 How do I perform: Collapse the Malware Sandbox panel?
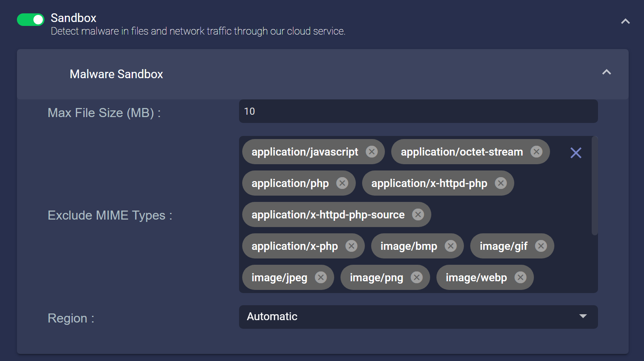606,72
